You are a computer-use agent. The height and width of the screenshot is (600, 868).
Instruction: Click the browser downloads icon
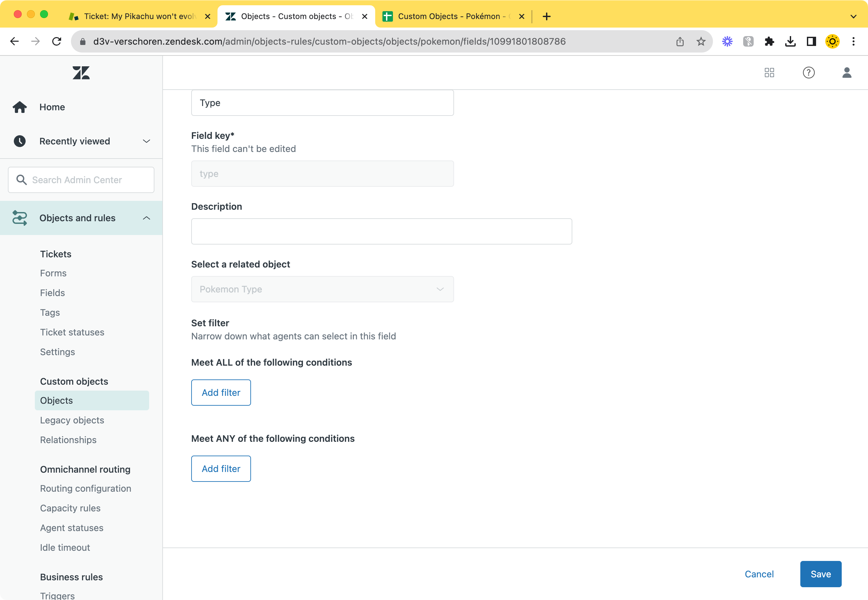click(790, 41)
